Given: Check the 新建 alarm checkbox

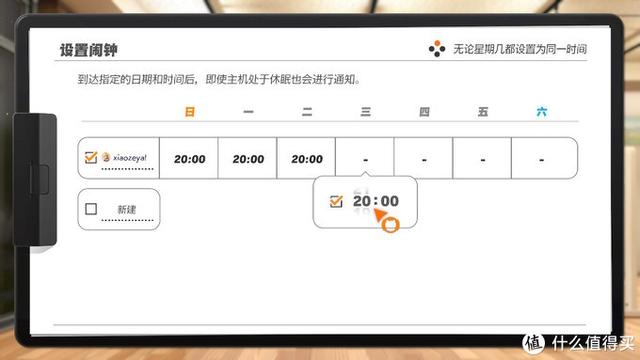Looking at the screenshot, I should pos(91,209).
